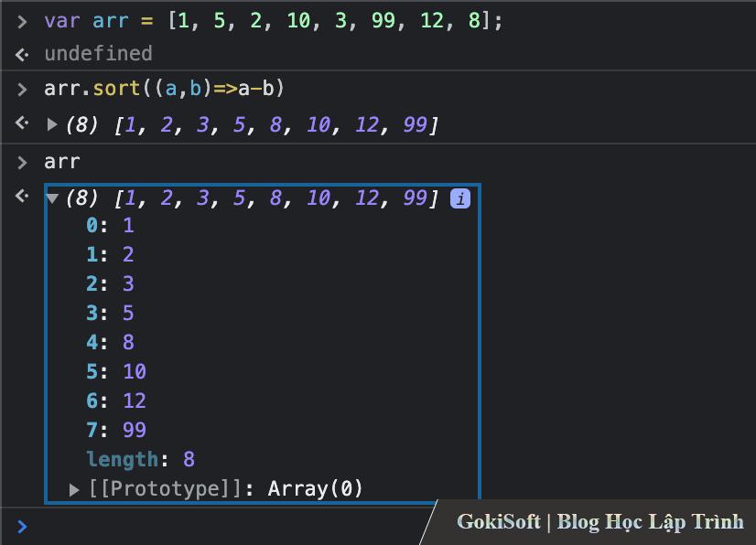Click the input chevron before var arr

click(22, 21)
